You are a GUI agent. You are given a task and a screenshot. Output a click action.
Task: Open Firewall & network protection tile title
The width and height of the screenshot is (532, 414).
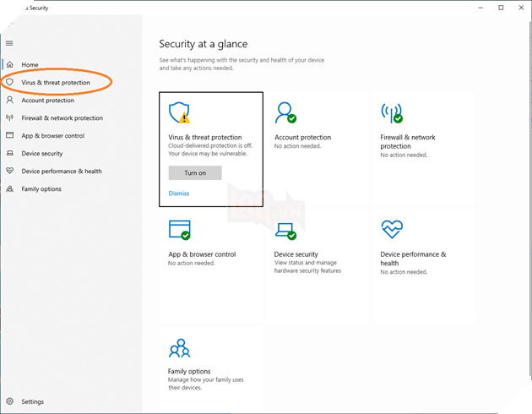[408, 141]
